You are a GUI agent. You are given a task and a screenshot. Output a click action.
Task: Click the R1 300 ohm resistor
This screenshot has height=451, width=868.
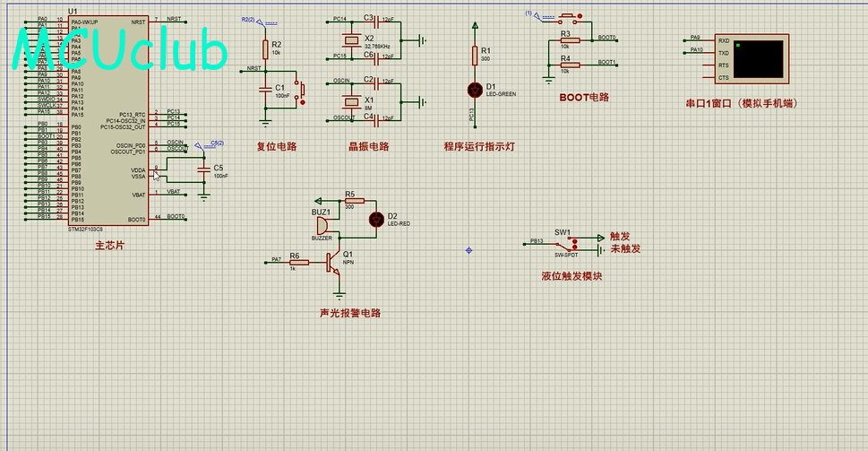coord(475,56)
